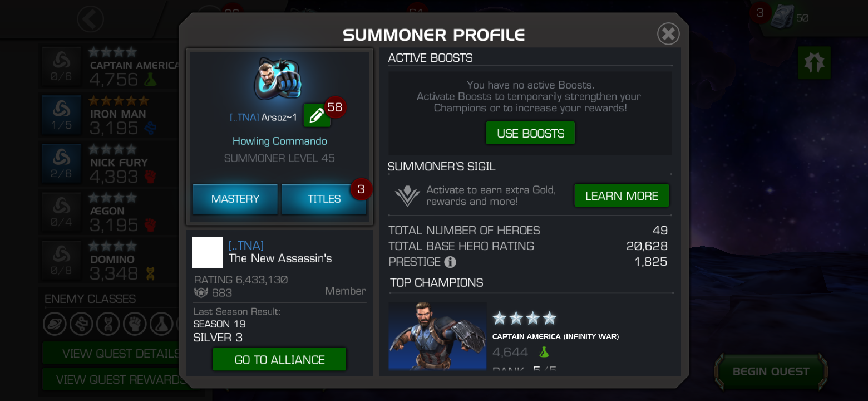Viewport: 868px width, 401px height.
Task: Select the Mutant DNA enemy class icon
Action: coord(108,324)
